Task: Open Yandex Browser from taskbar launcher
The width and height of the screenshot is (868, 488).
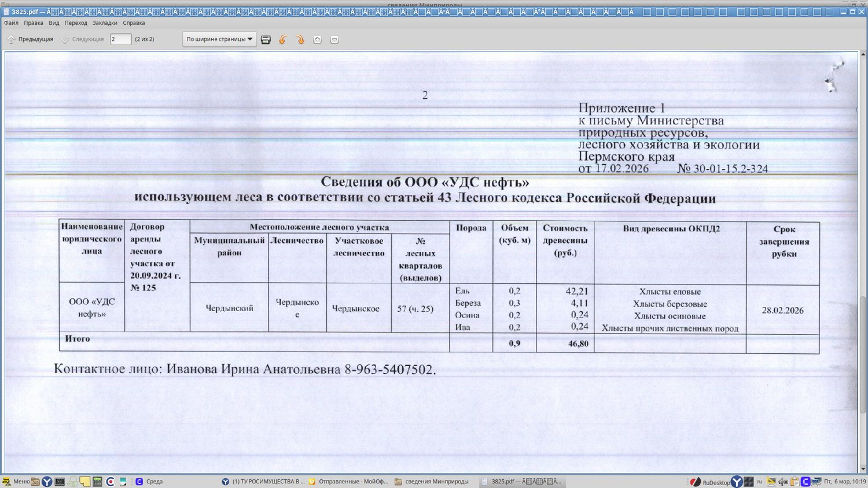Action: [x=47, y=482]
